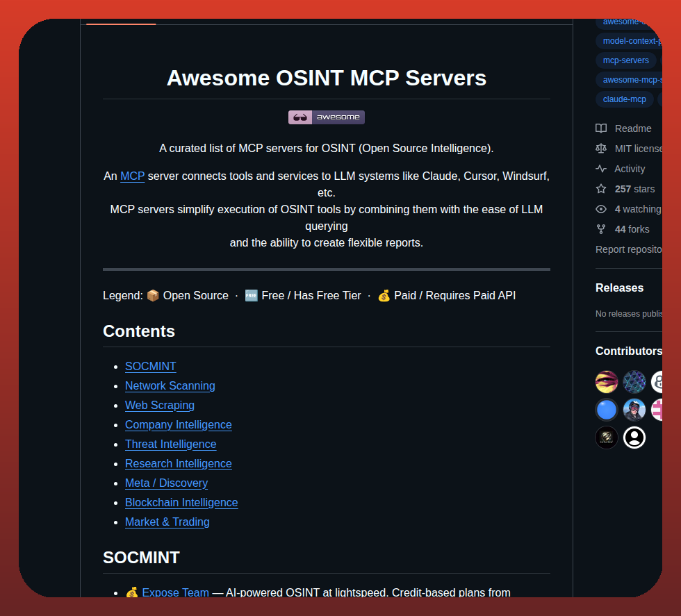Open the Expose Team link
Image resolution: width=681 pixels, height=616 pixels.
[175, 592]
